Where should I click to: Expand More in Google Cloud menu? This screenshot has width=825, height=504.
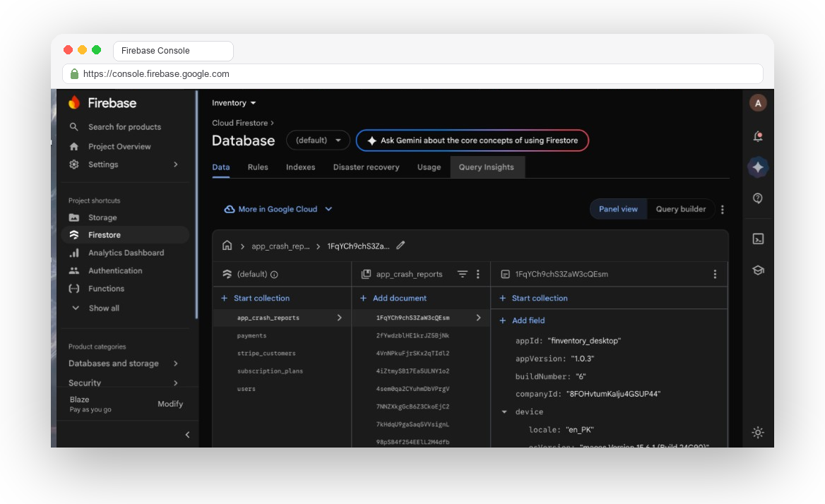pyautogui.click(x=279, y=209)
